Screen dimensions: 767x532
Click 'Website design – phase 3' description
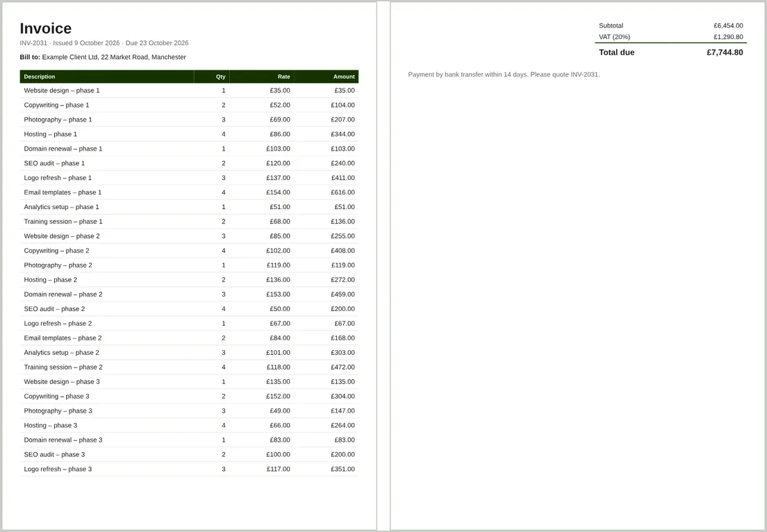click(62, 382)
